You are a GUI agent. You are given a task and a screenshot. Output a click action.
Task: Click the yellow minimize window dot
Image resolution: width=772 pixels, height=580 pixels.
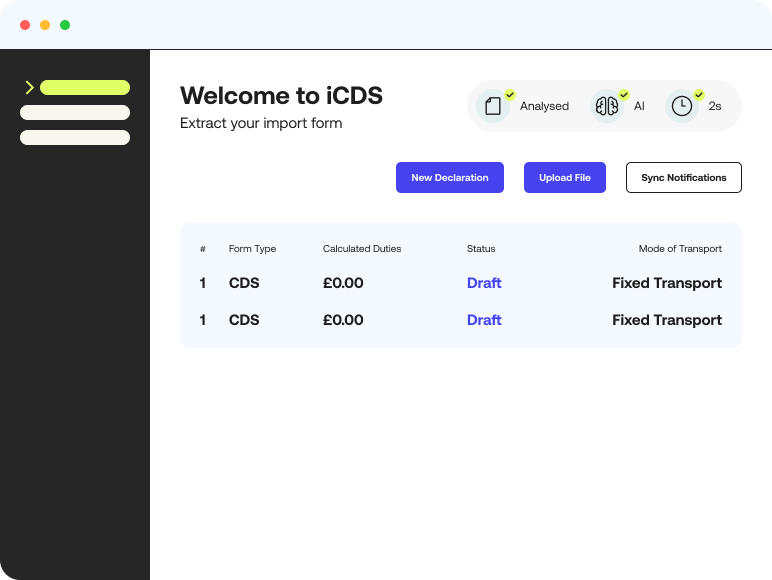(x=45, y=25)
